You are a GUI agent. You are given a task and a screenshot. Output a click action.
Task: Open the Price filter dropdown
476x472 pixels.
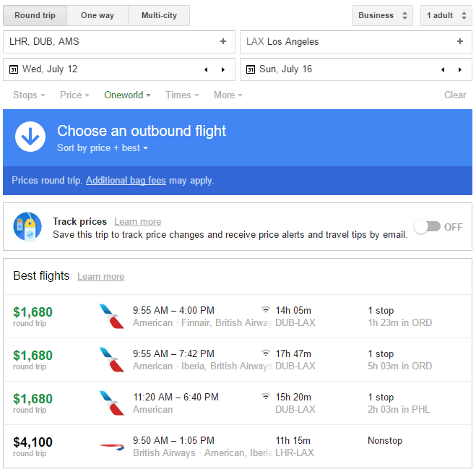[x=74, y=95]
